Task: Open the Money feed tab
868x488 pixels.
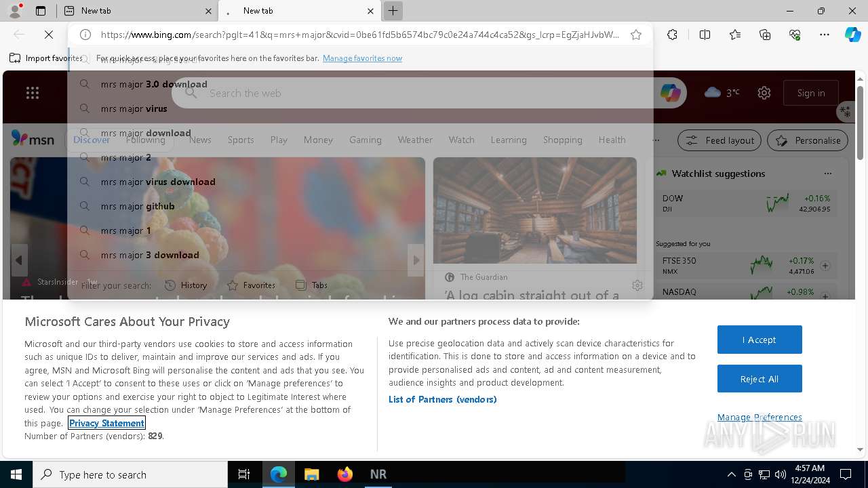Action: coord(318,140)
